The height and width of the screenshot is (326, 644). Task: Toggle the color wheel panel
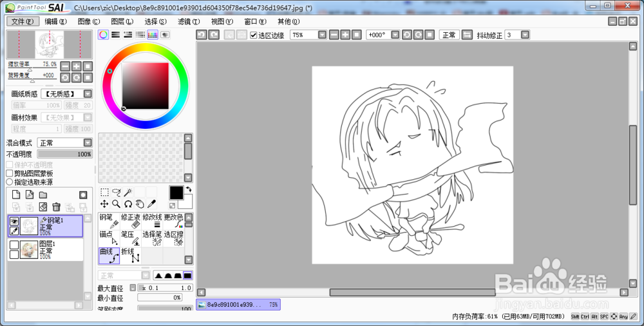[103, 35]
